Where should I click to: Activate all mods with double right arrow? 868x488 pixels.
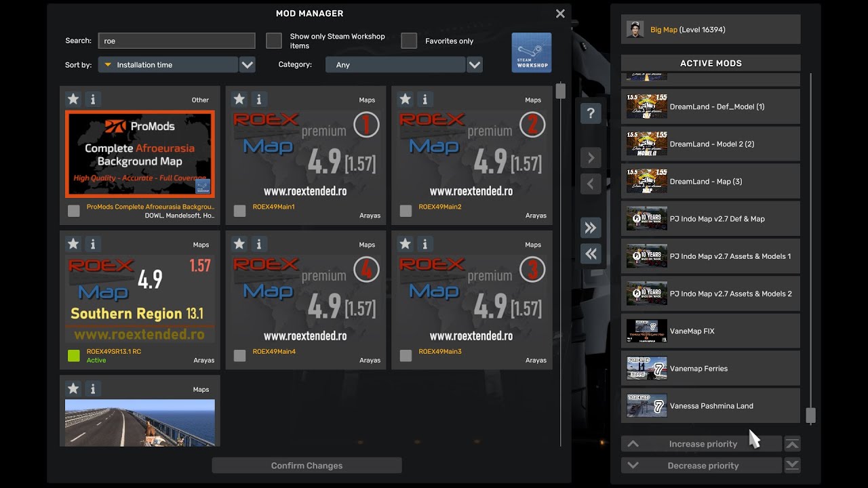point(591,228)
